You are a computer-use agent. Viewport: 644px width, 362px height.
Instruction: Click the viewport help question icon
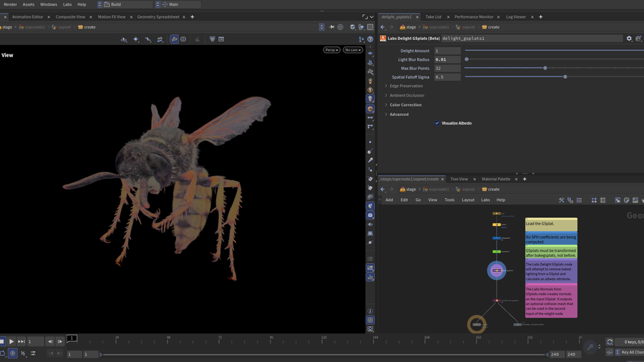coord(370,39)
